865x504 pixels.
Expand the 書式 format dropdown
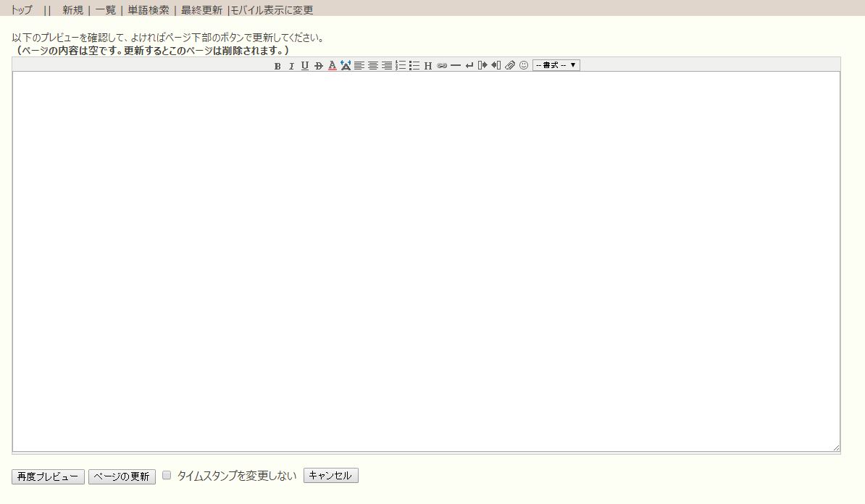pyautogui.click(x=556, y=65)
